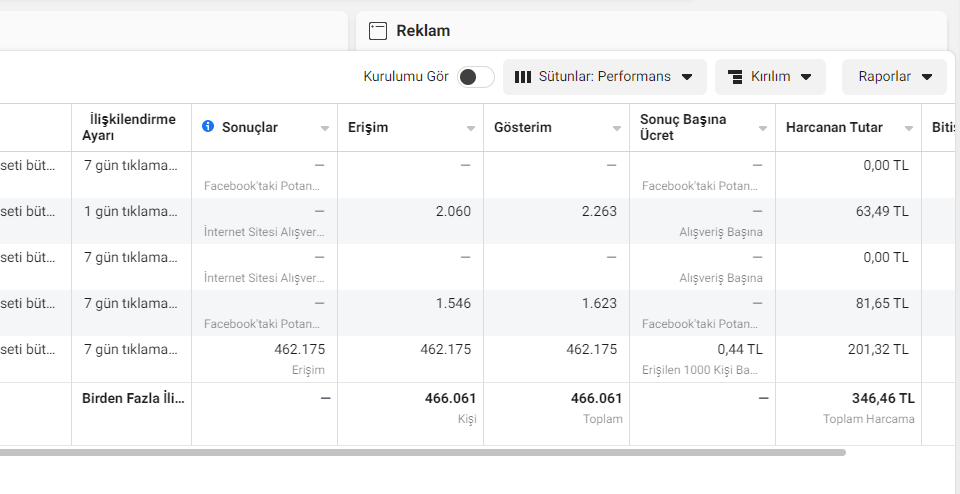The height and width of the screenshot is (494, 960).
Task: Click the Sonuç Başına Ücret sort arrow
Action: pos(763,129)
